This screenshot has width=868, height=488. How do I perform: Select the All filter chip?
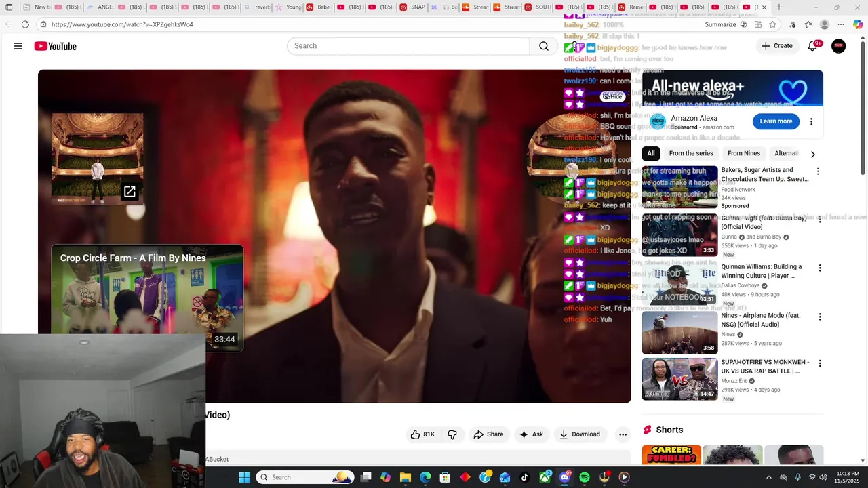[651, 153]
